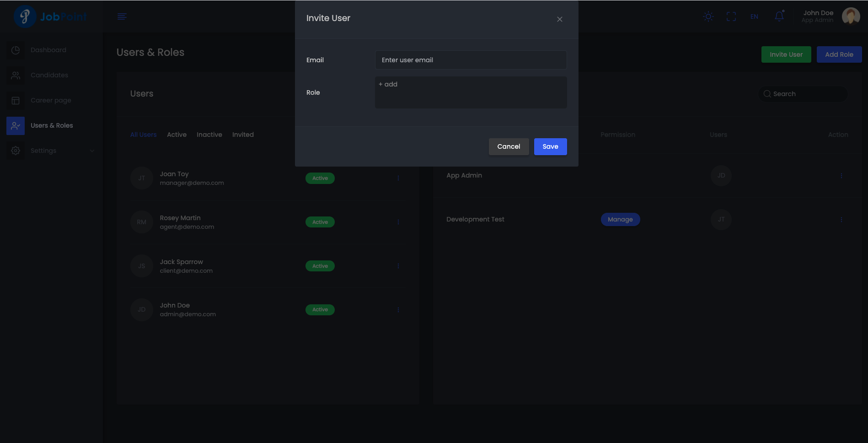
Task: Enter fullscreen mode via header icon
Action: [x=731, y=16]
